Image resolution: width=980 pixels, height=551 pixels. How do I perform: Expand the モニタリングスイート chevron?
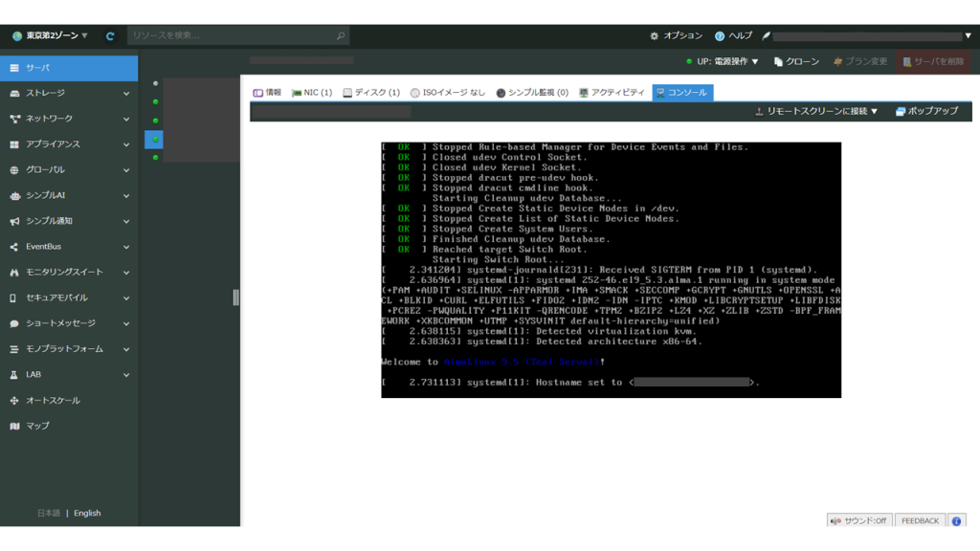126,273
